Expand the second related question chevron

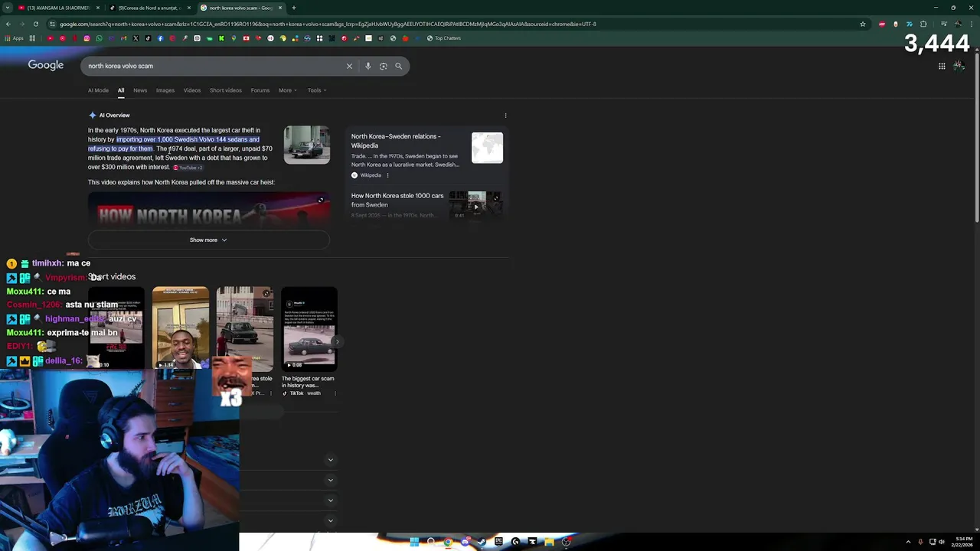(x=330, y=480)
